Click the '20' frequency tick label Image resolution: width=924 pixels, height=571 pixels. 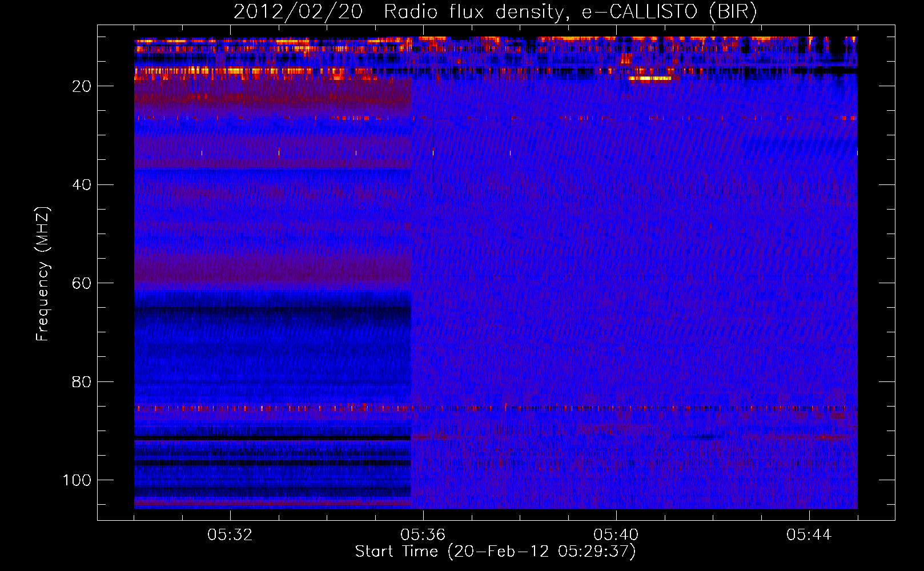tap(82, 86)
